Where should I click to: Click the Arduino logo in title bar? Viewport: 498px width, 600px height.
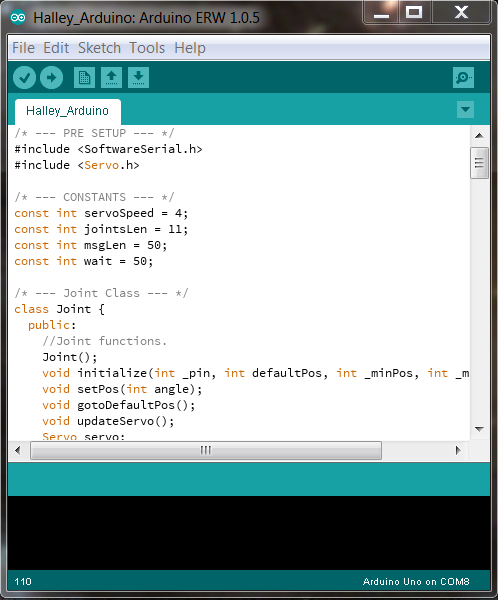(18, 18)
